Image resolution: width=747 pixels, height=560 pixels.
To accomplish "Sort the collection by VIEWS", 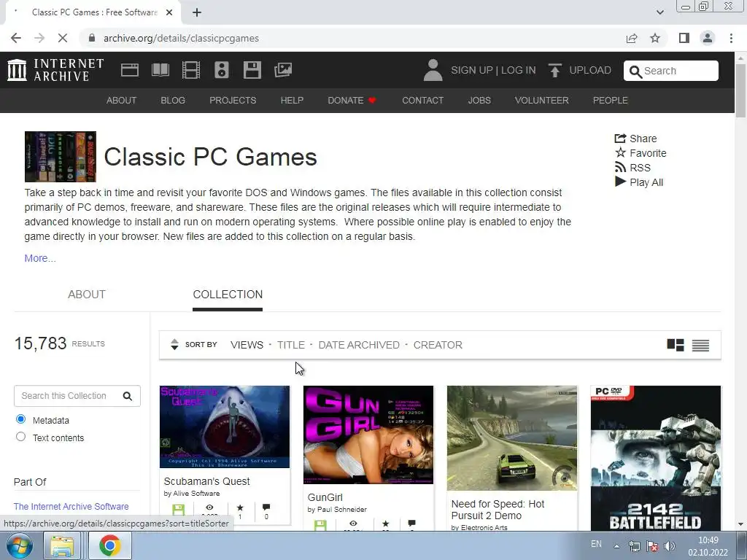I will 247,345.
